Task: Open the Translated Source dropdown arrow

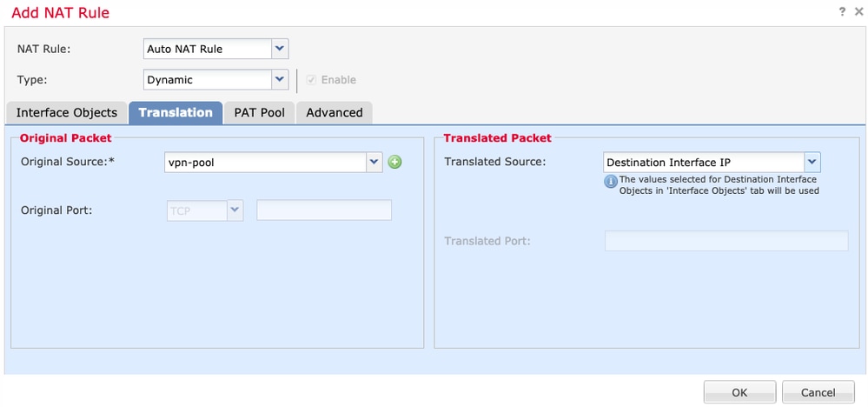Action: click(812, 163)
